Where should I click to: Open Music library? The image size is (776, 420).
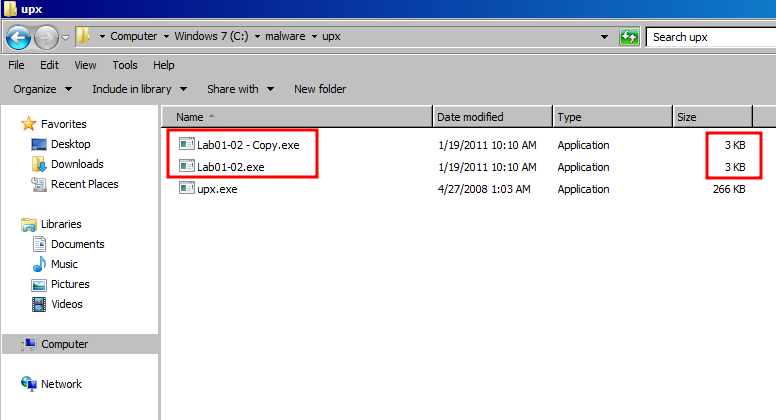pyautogui.click(x=64, y=264)
